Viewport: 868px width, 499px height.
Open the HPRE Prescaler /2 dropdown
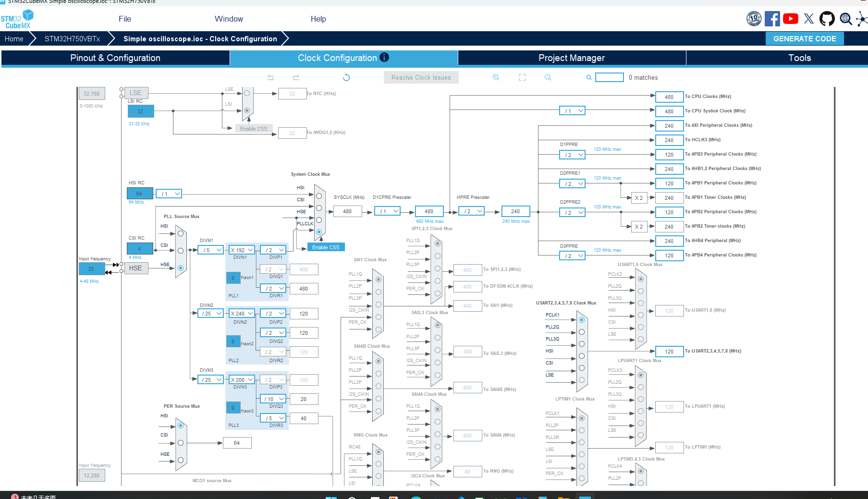point(471,211)
